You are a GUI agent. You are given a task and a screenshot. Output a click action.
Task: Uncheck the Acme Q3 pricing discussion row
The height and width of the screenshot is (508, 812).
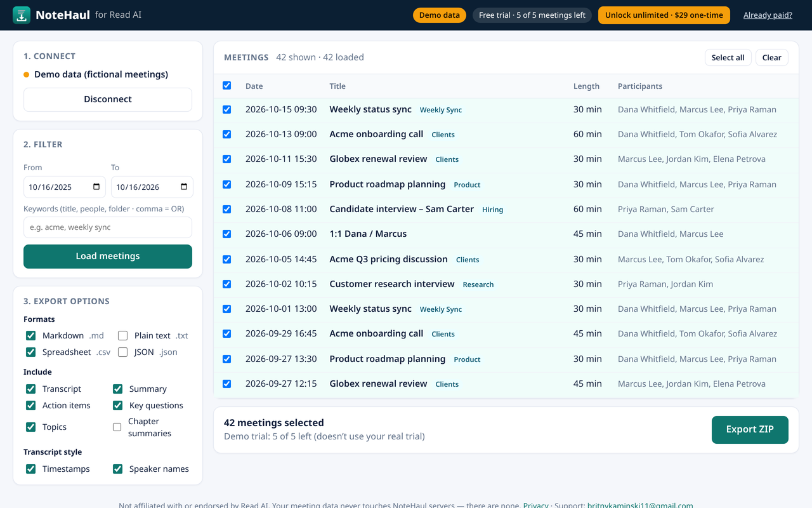[x=227, y=259]
